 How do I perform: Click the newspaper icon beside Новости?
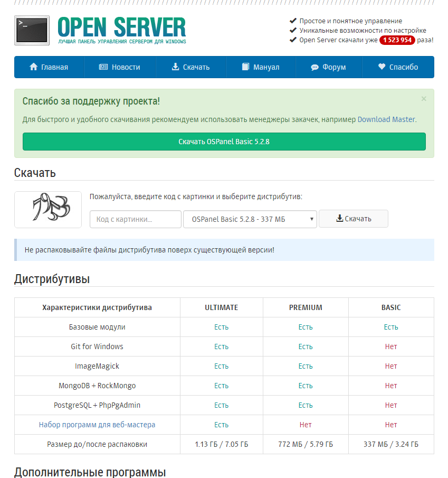[103, 67]
